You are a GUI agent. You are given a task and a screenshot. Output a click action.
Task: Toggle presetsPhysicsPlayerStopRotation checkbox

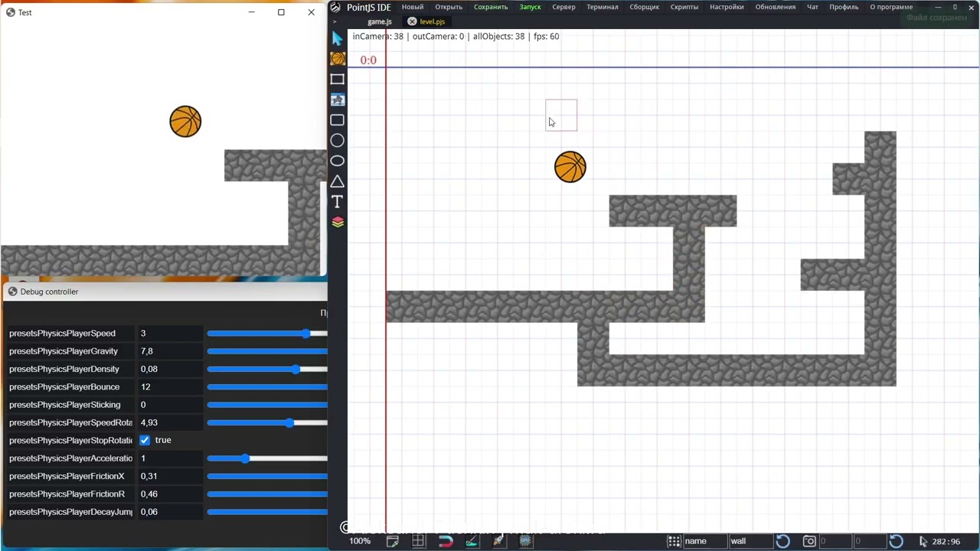pos(145,440)
